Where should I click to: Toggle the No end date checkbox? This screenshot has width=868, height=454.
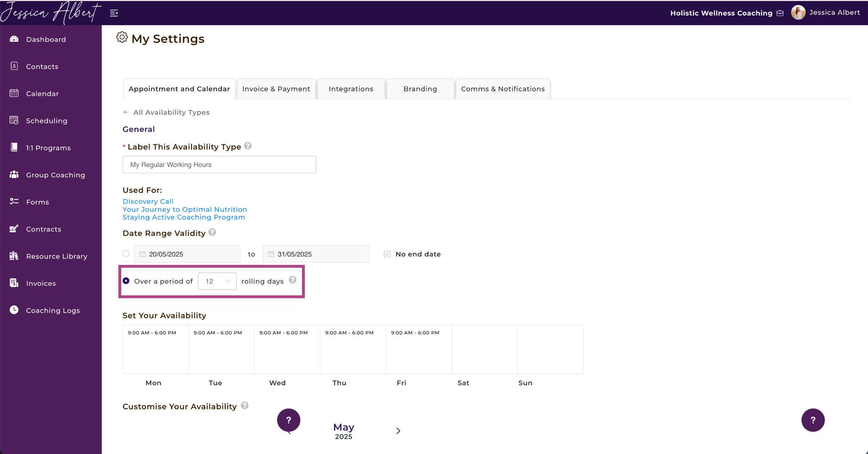tap(387, 254)
